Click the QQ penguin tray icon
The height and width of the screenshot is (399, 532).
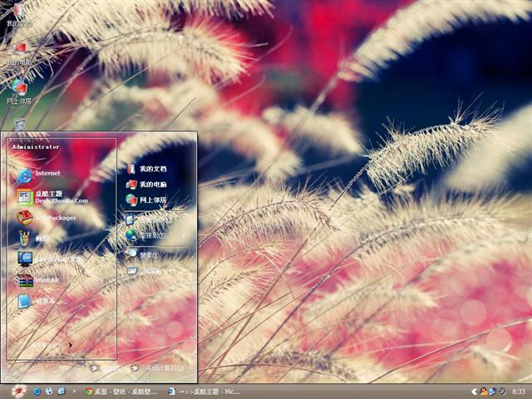[x=483, y=392]
